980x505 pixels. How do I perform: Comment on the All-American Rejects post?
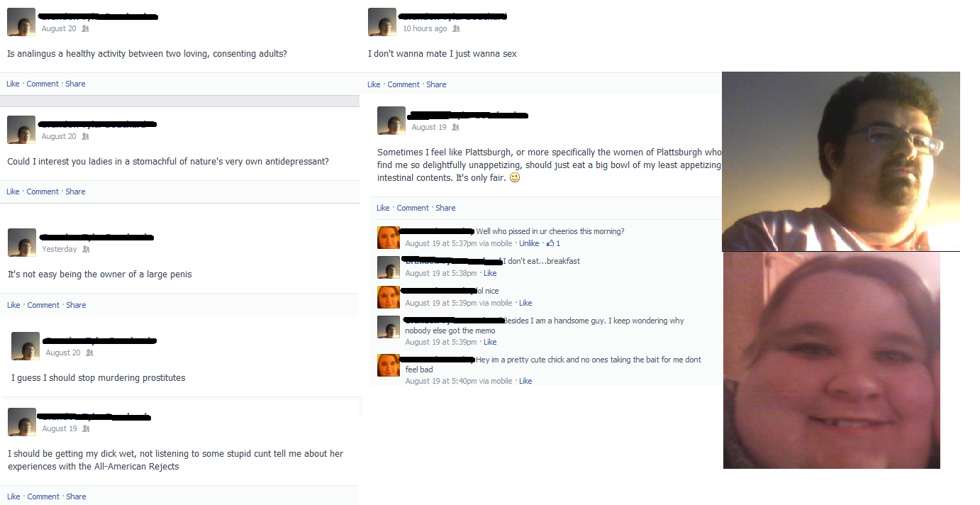point(43,496)
